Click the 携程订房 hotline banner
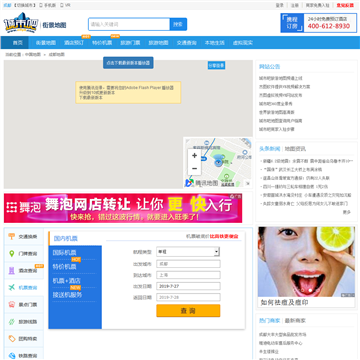360x360 pixels. tap(319, 23)
